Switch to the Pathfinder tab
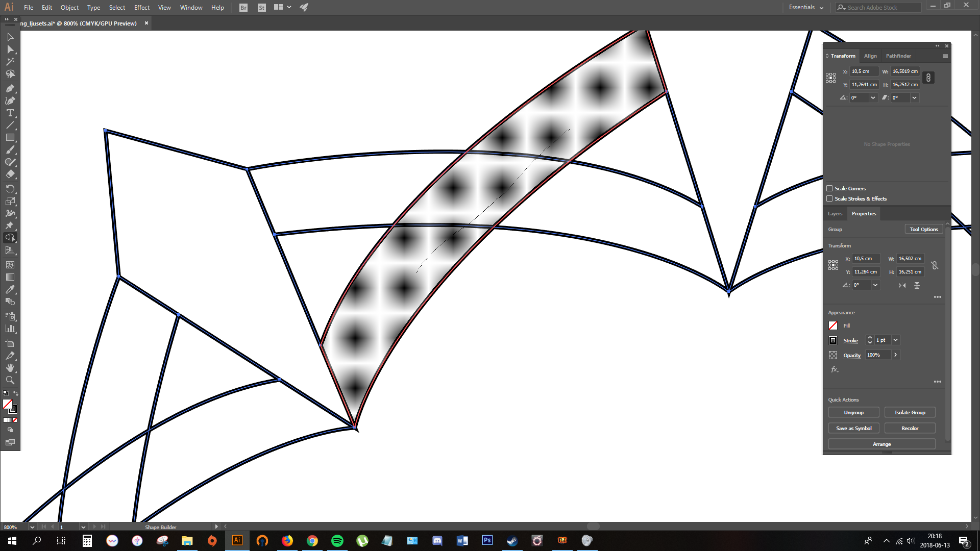980x551 pixels. [x=898, y=56]
